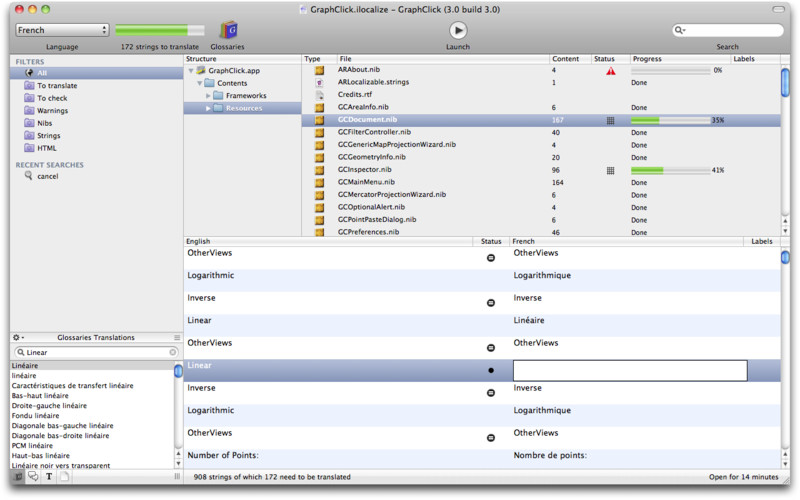Select 'Nombre de points:' translation

[x=550, y=455]
